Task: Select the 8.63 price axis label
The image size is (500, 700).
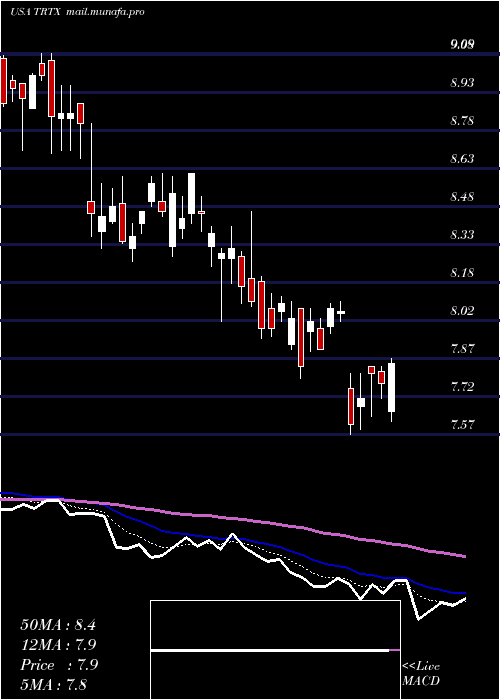Action: tap(462, 158)
